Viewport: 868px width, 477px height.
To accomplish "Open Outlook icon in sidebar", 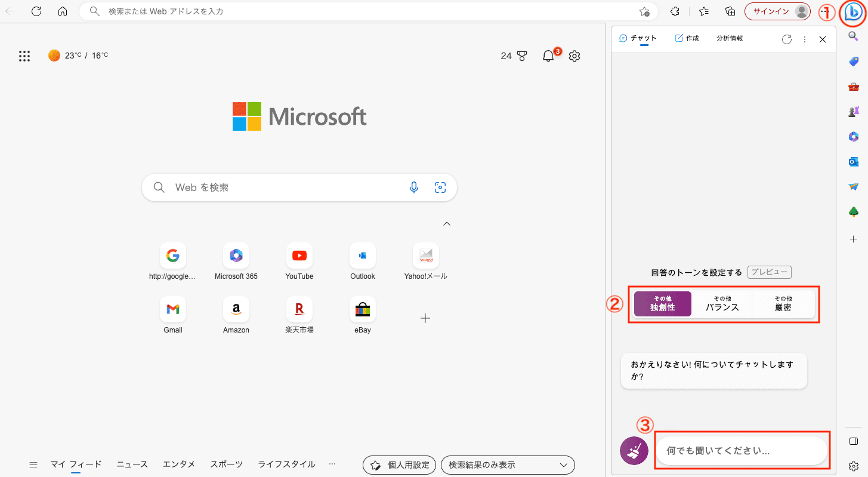I will coord(854,162).
